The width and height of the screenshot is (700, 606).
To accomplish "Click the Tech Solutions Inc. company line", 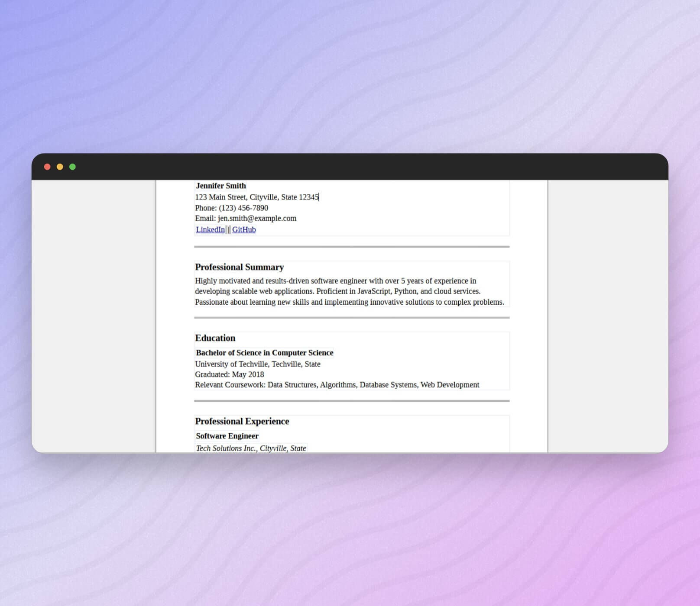I will click(x=251, y=448).
